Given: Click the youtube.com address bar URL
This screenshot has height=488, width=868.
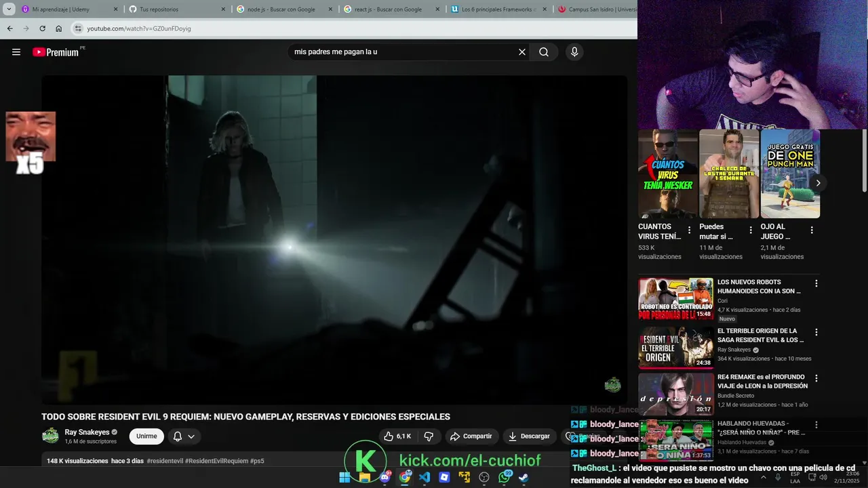Looking at the screenshot, I should pyautogui.click(x=139, y=28).
